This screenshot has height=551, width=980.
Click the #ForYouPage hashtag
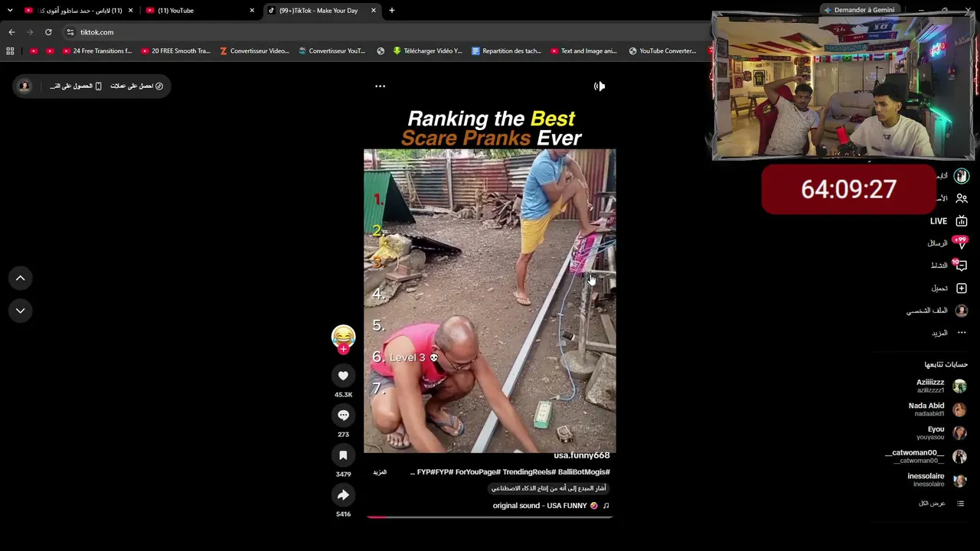478,472
